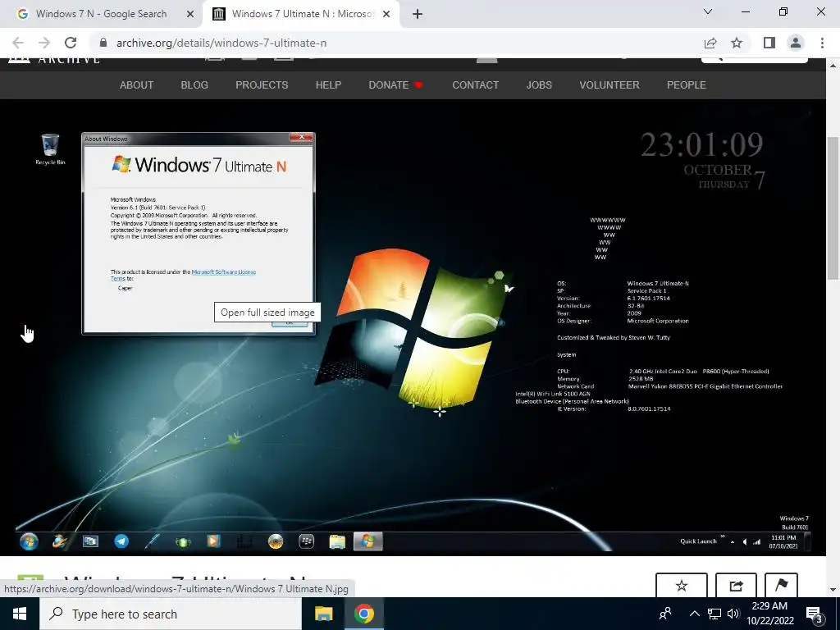Open File Explorer from the taskbar
The height and width of the screenshot is (630, 840).
pos(323,614)
